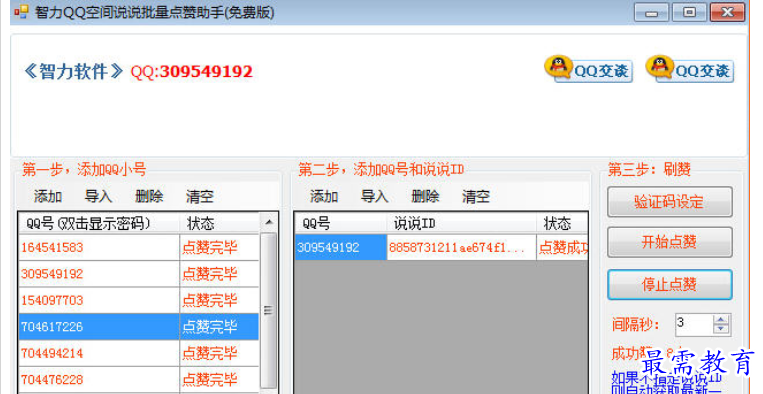
Task: Click 导入 under 第一步 QQ小号
Action: point(98,197)
